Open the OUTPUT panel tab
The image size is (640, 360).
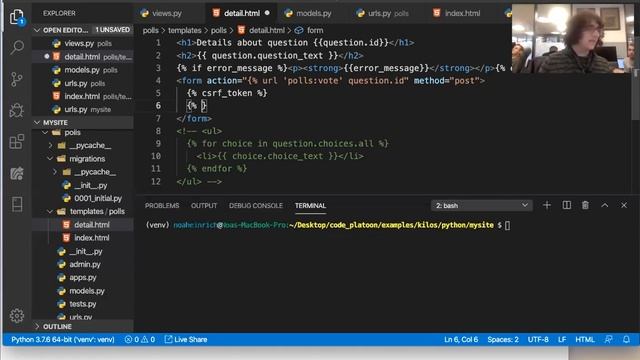[204, 206]
